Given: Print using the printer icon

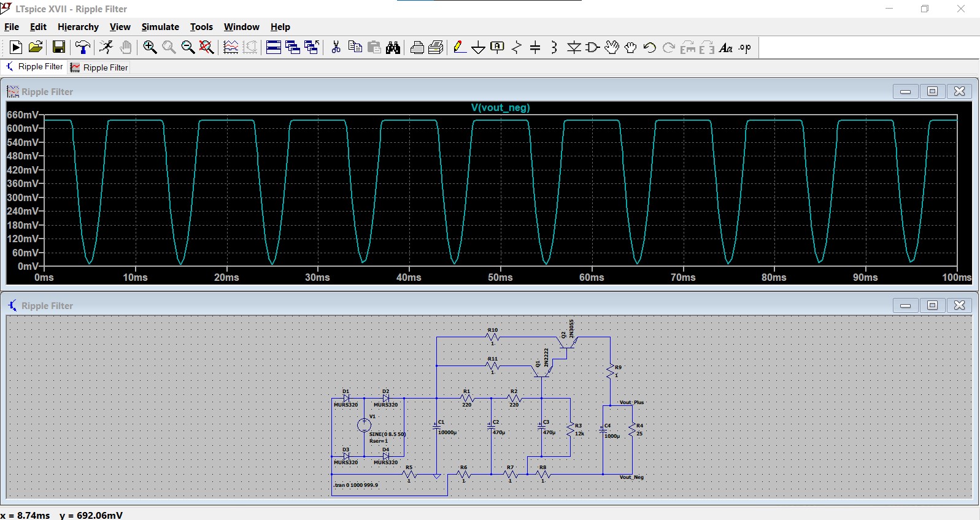Looking at the screenshot, I should click(x=436, y=47).
